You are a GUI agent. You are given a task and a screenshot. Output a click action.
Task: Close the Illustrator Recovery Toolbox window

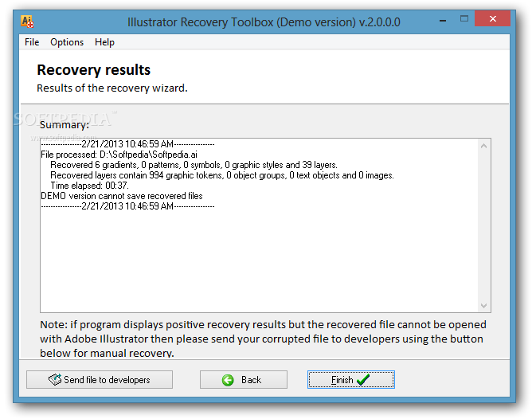click(493, 18)
